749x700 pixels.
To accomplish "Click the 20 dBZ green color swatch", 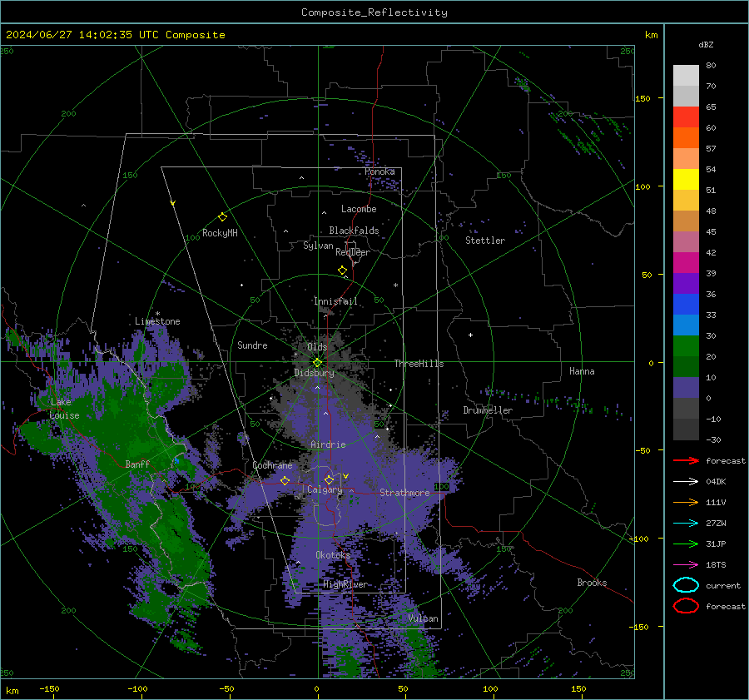I will (686, 346).
